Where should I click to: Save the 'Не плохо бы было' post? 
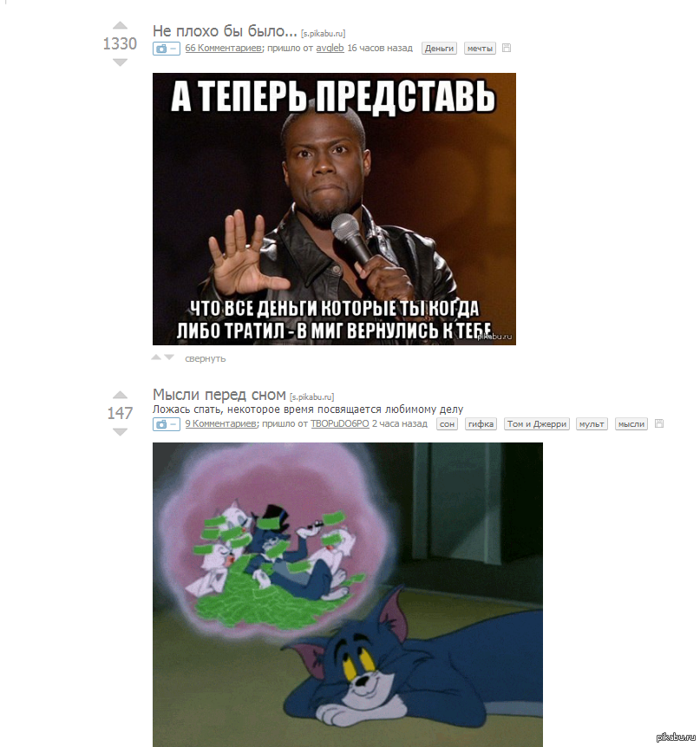click(507, 48)
